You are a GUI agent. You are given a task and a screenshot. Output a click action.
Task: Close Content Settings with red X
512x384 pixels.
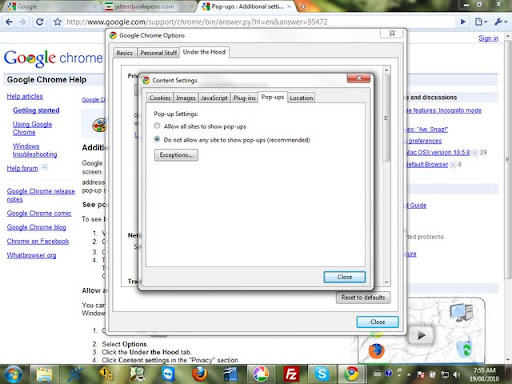(359, 78)
